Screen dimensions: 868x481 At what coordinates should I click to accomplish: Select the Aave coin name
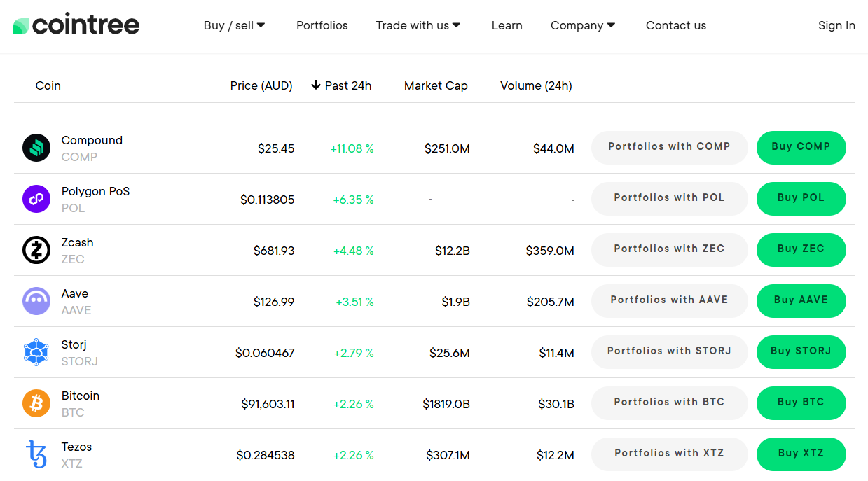click(x=75, y=293)
